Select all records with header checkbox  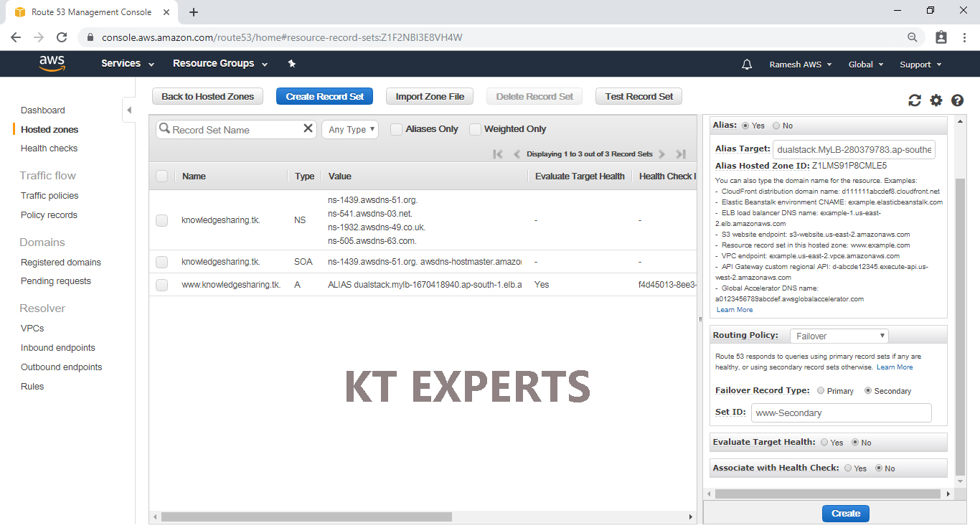(x=161, y=176)
